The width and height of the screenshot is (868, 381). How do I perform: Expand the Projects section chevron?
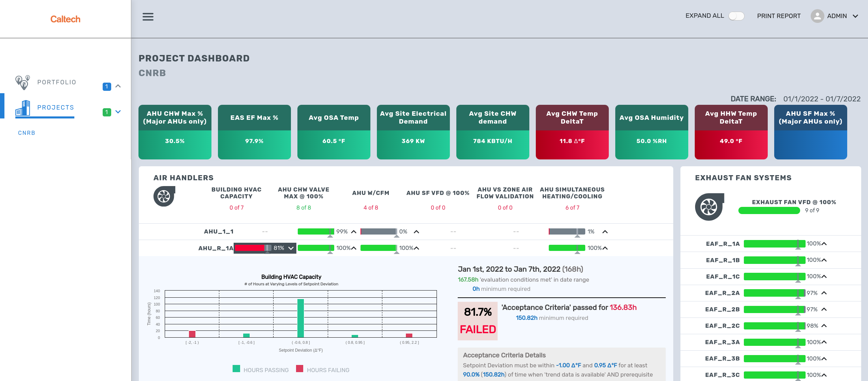[x=118, y=112]
